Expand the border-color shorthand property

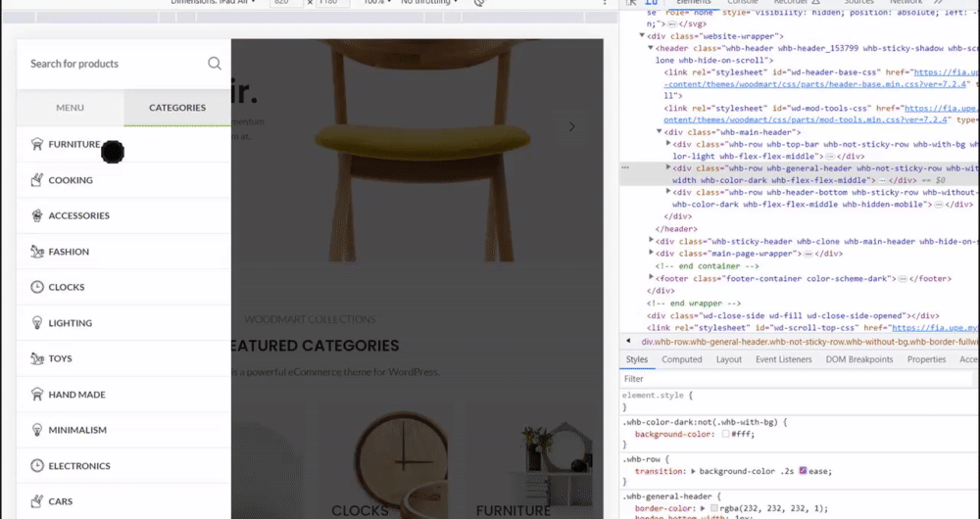(703, 508)
